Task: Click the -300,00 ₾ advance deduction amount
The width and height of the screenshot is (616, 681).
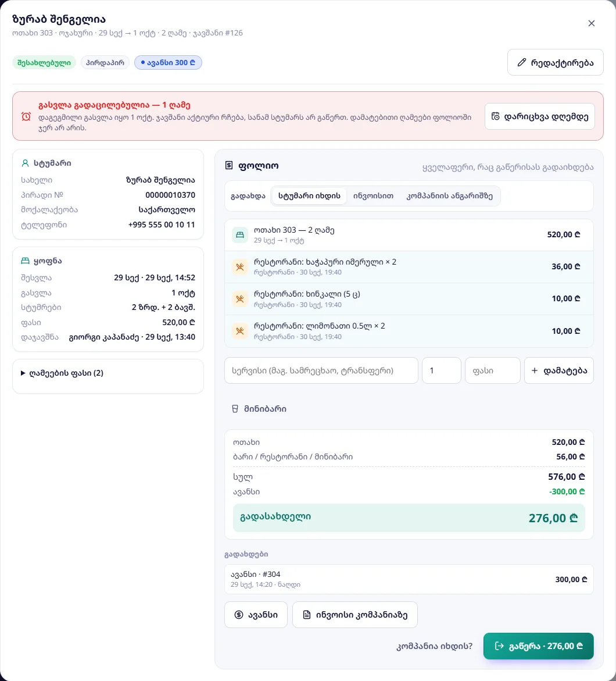Action: [x=567, y=491]
